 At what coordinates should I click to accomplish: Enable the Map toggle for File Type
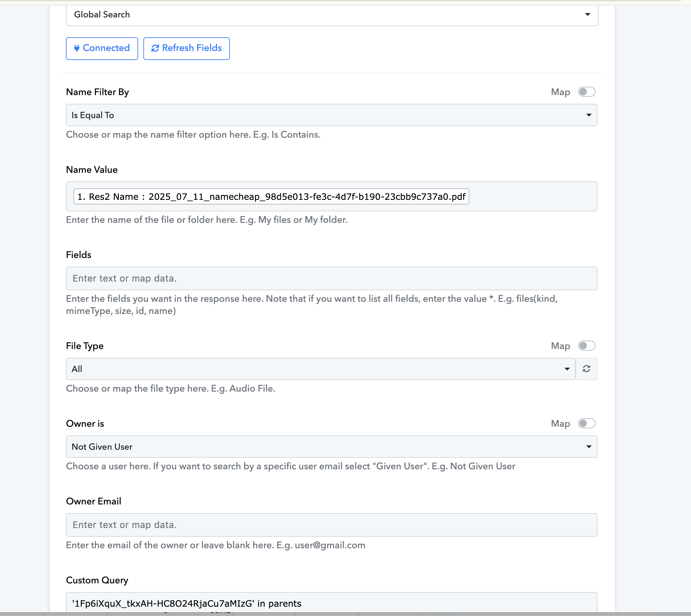587,346
